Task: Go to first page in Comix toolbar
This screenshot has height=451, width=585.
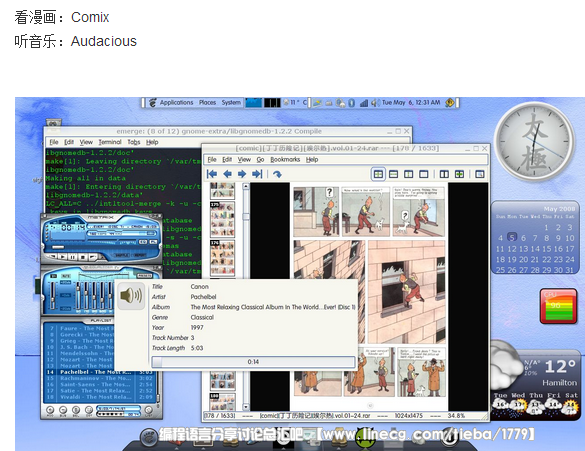Action: [x=212, y=174]
